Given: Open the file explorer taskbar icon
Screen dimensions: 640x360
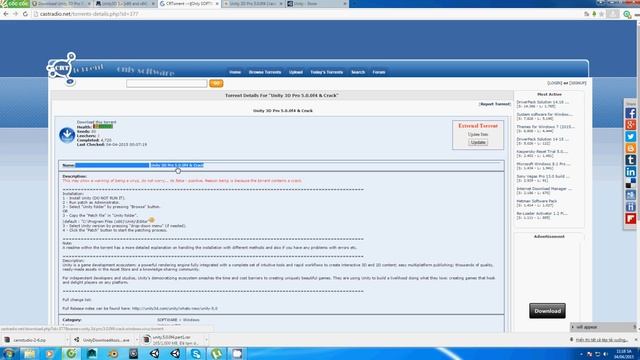Looking at the screenshot, I should pyautogui.click(x=29, y=353).
